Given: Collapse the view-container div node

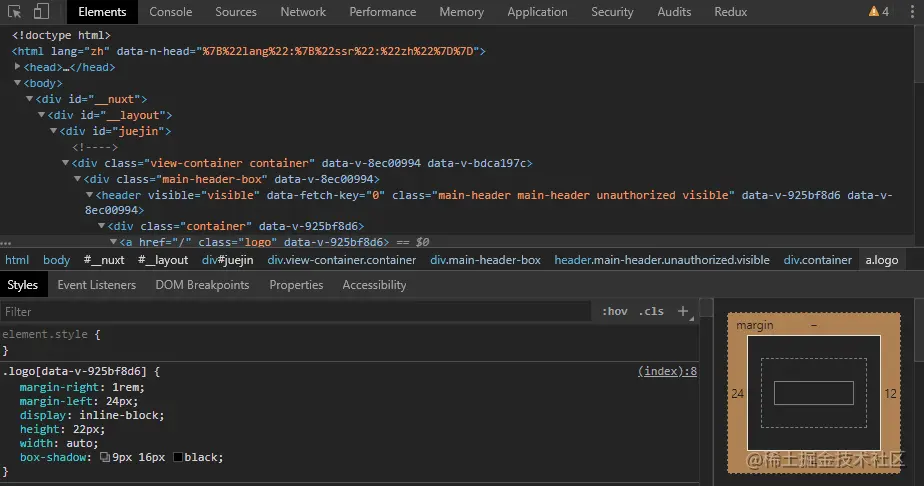Looking at the screenshot, I should 65,163.
